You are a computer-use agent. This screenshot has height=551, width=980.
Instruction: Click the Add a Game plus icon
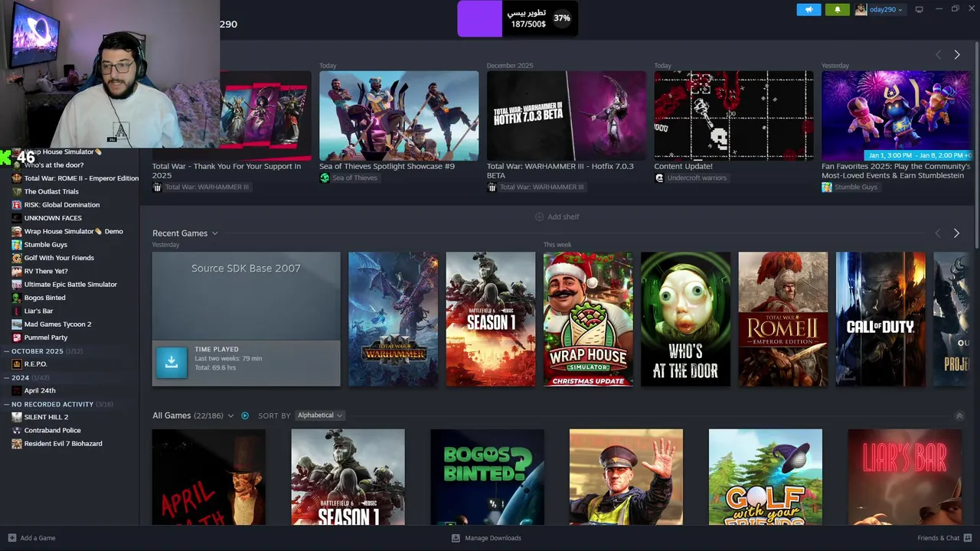[11, 538]
